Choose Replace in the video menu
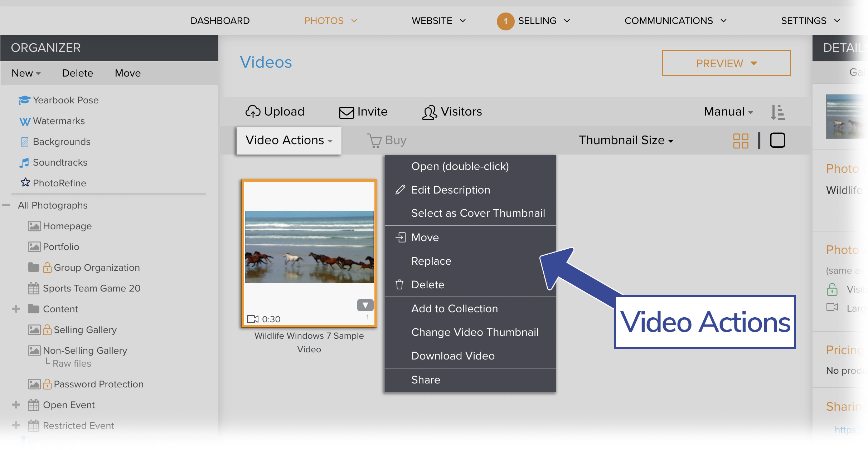The height and width of the screenshot is (450, 868). [x=470, y=261]
